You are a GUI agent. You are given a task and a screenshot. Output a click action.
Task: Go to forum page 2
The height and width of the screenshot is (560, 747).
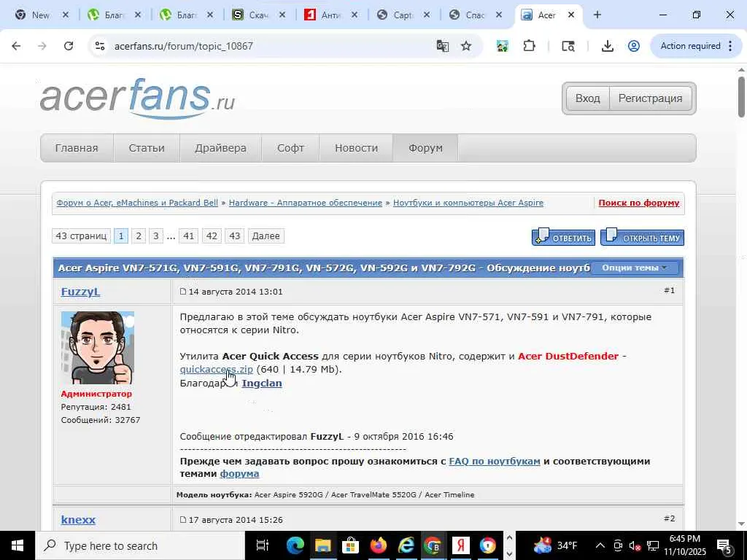coord(139,236)
